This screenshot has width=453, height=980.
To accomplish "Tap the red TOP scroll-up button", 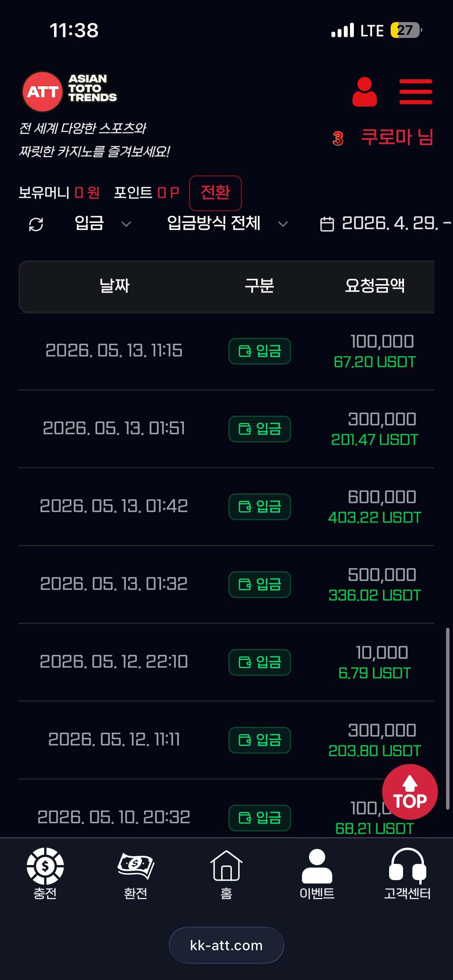I will point(410,792).
